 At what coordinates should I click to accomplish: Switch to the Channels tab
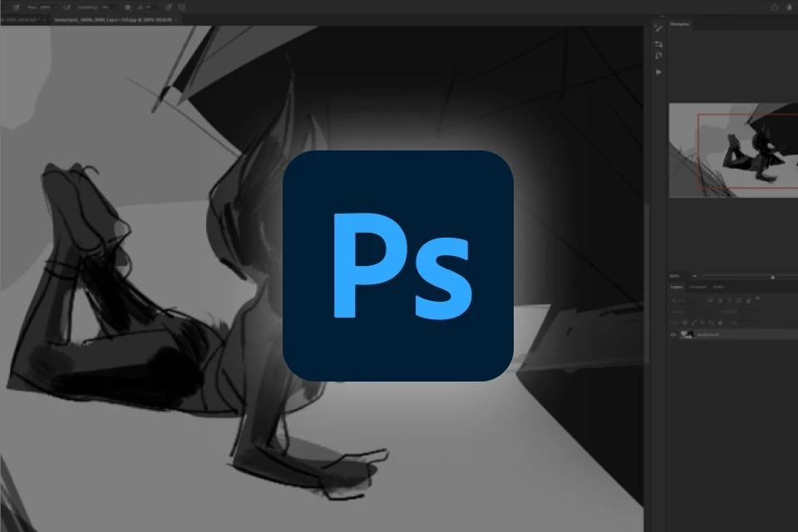(x=697, y=287)
